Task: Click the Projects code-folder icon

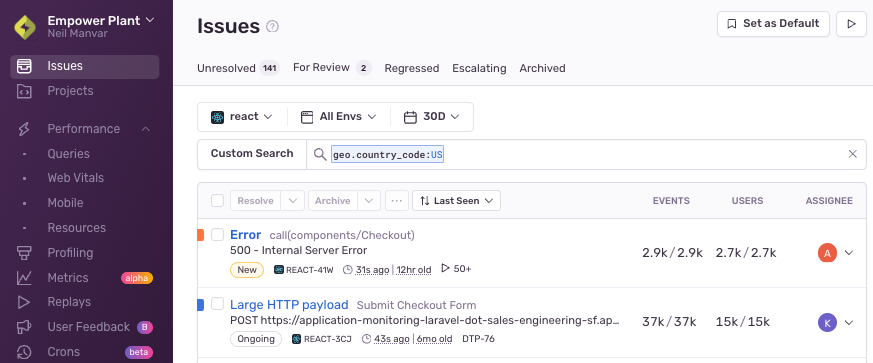Action: 24,91
